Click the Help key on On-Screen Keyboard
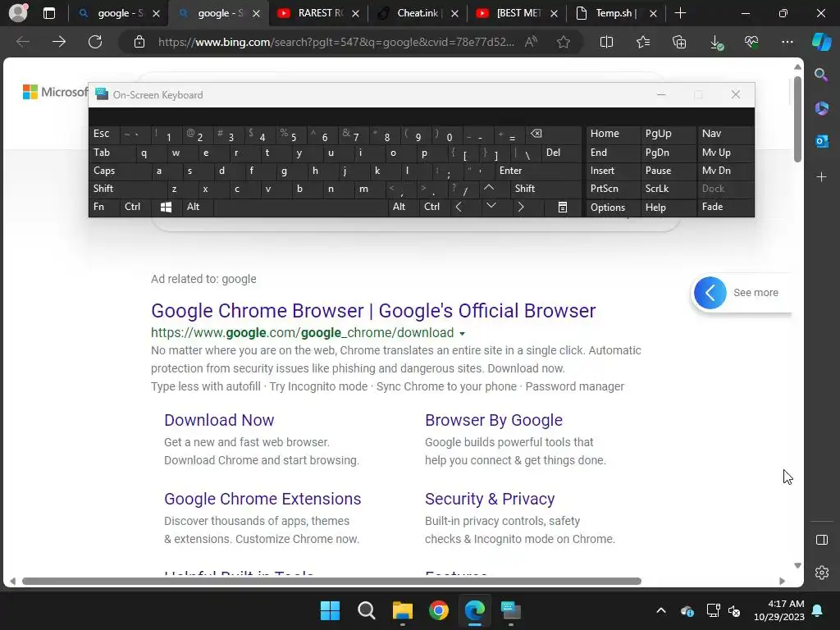 point(669,208)
